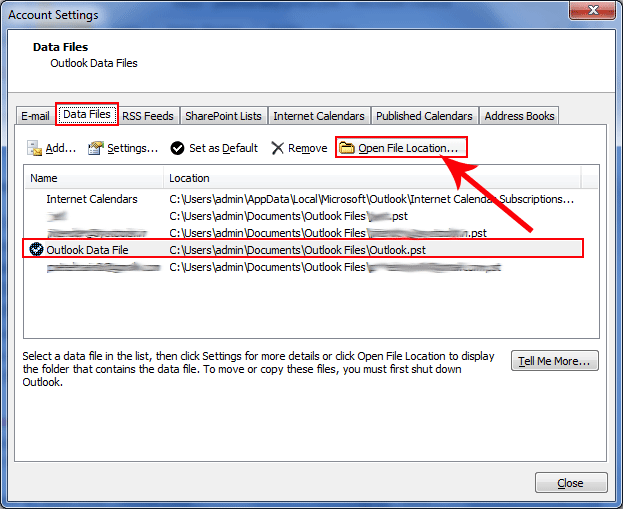The height and width of the screenshot is (509, 623).
Task: Select the Outlook Data File row name
Action: [87, 250]
